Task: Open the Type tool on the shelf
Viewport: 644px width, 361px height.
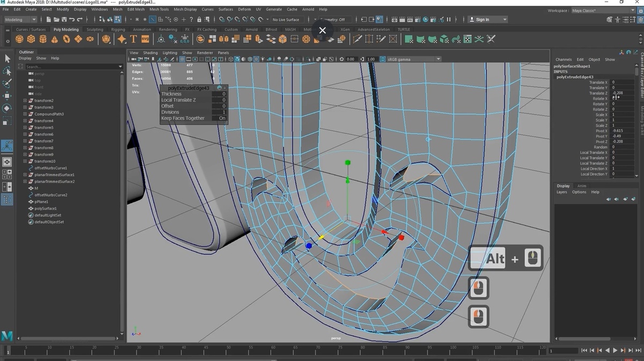Action: tap(133, 39)
